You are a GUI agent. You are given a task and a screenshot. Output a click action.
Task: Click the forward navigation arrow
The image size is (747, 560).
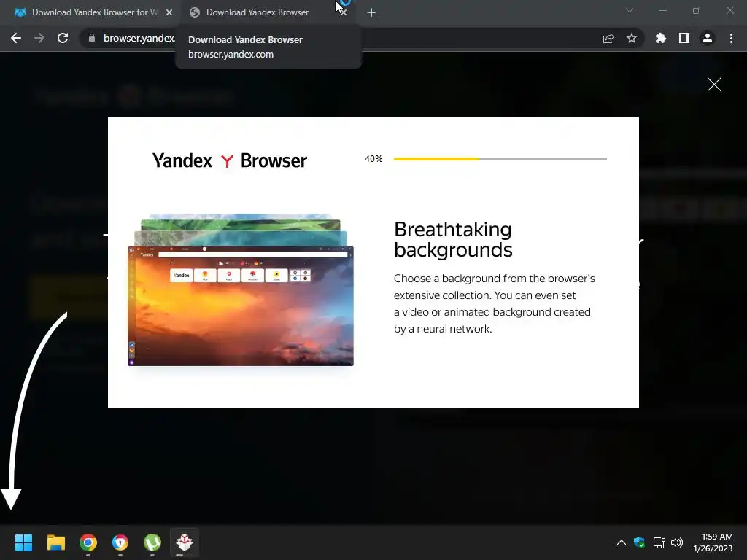point(39,38)
